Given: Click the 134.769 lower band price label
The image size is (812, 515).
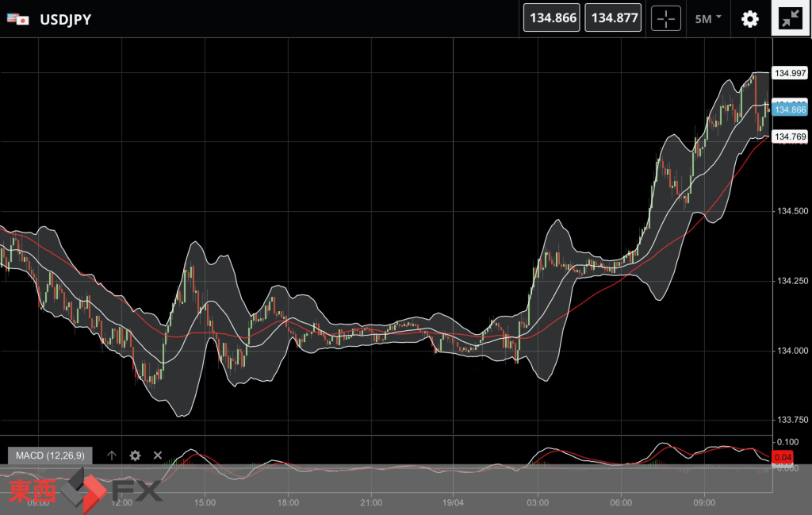Looking at the screenshot, I should tap(790, 136).
